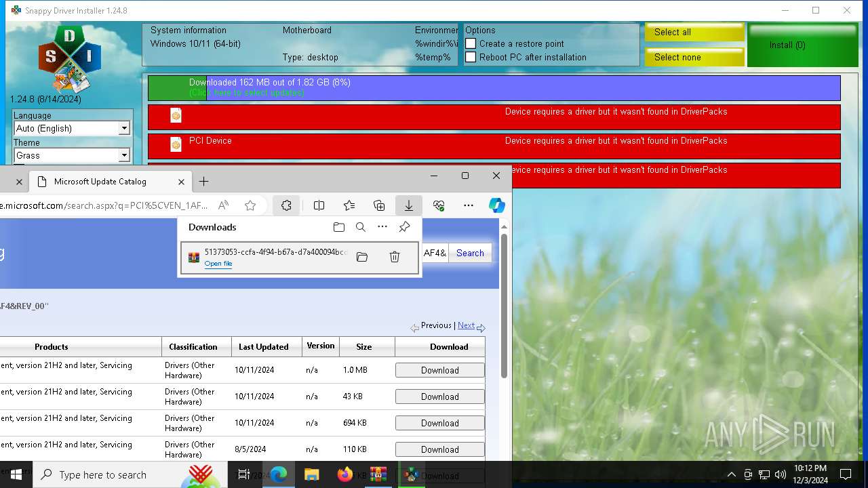This screenshot has width=868, height=488.
Task: Delete the downloaded file with trash icon
Action: coord(395,257)
